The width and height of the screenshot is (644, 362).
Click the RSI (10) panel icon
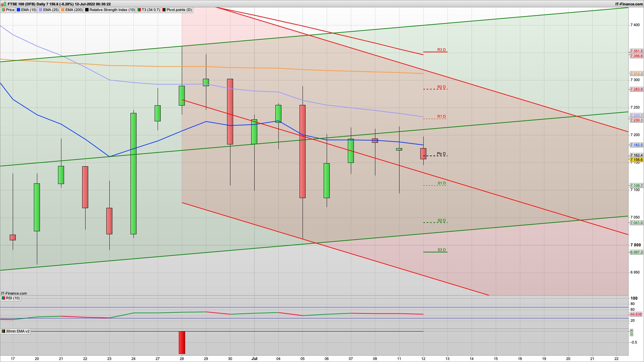click(3, 298)
